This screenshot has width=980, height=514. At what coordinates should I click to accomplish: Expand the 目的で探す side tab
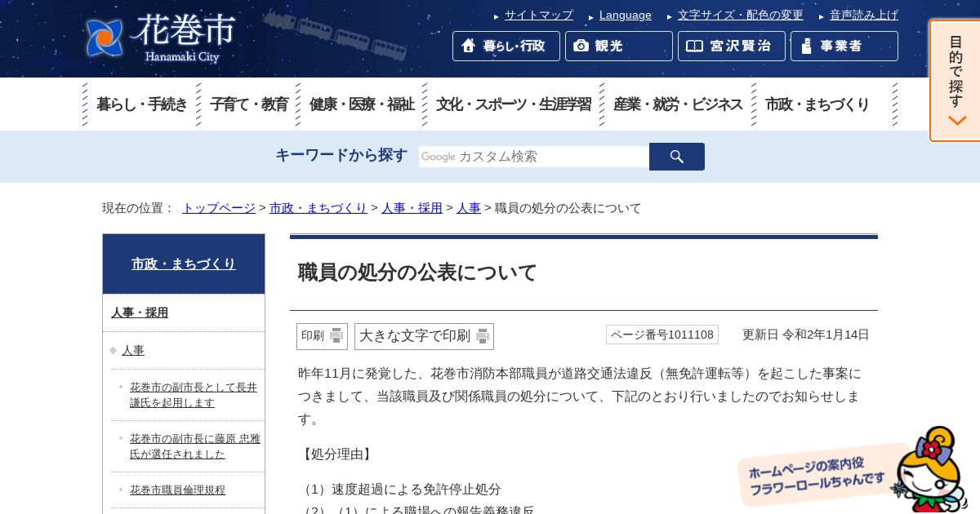955,81
